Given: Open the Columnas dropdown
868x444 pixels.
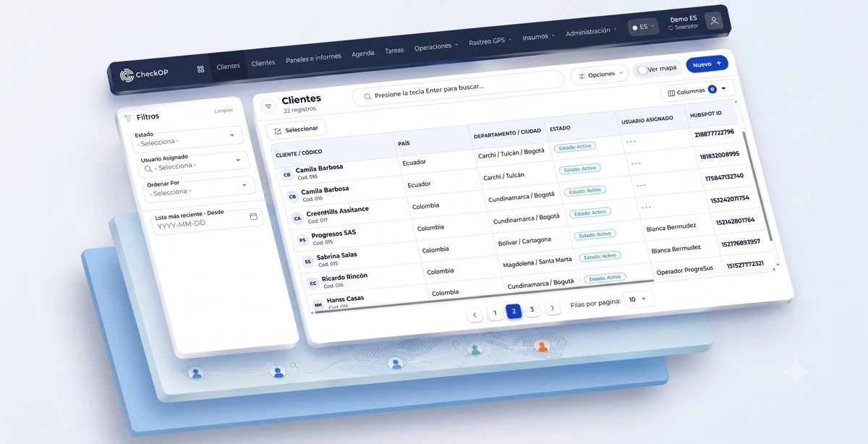Looking at the screenshot, I should (697, 91).
